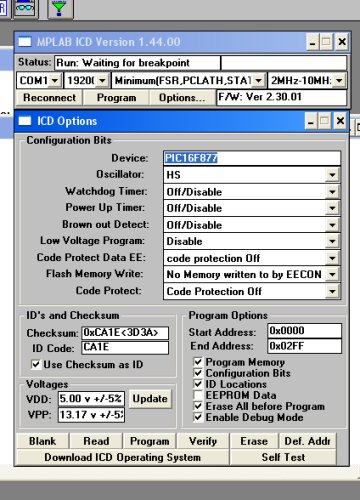The image size is (360, 500).
Task: Open the Power Up Timer dropdown
Action: pos(332,208)
